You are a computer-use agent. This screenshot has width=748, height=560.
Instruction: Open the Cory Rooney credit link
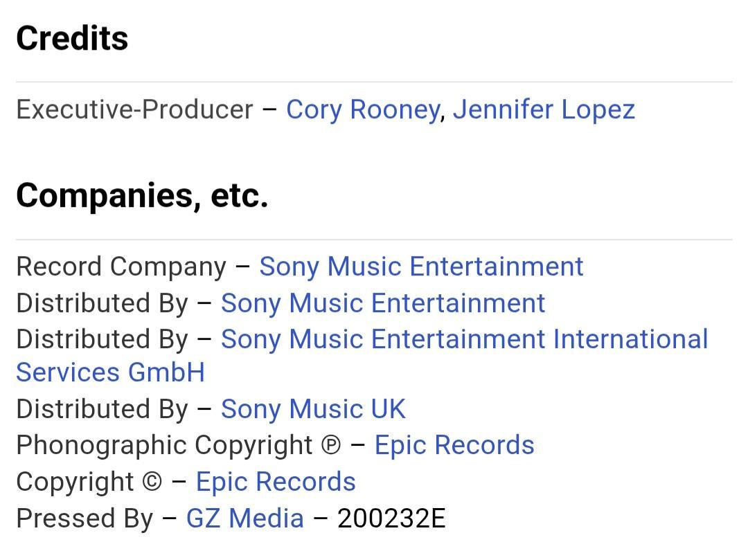click(362, 110)
